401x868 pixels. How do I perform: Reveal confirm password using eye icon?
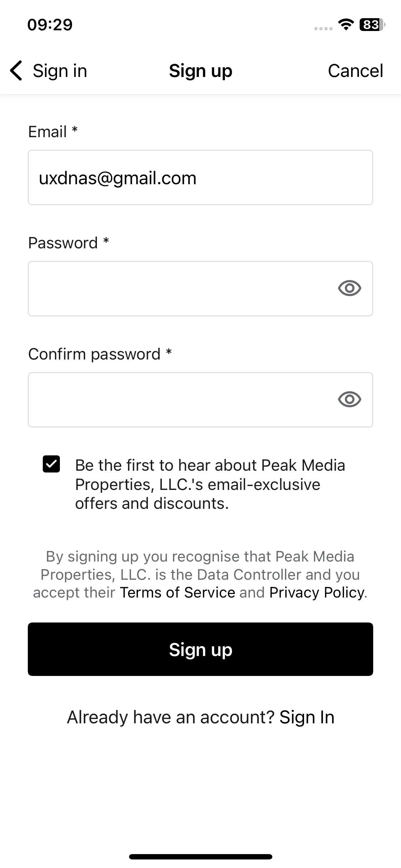pos(349,399)
